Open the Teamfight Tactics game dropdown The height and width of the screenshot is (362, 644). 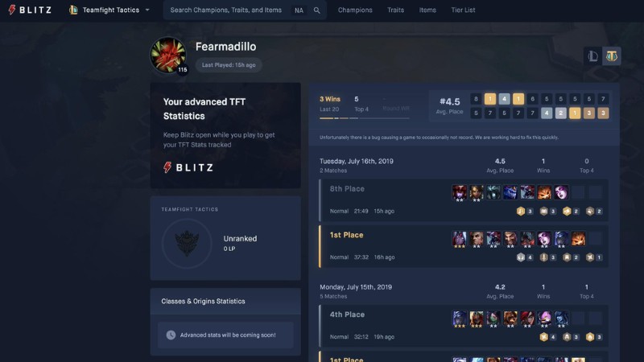(109, 10)
